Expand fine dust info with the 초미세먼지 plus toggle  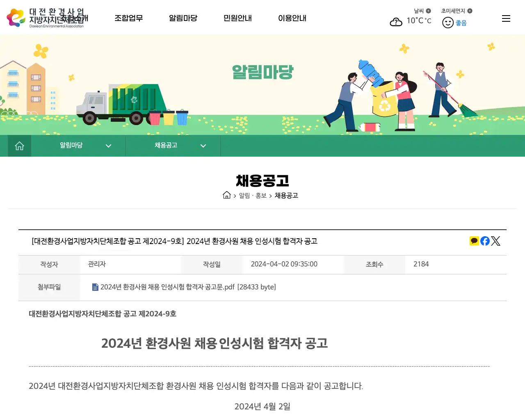(471, 11)
